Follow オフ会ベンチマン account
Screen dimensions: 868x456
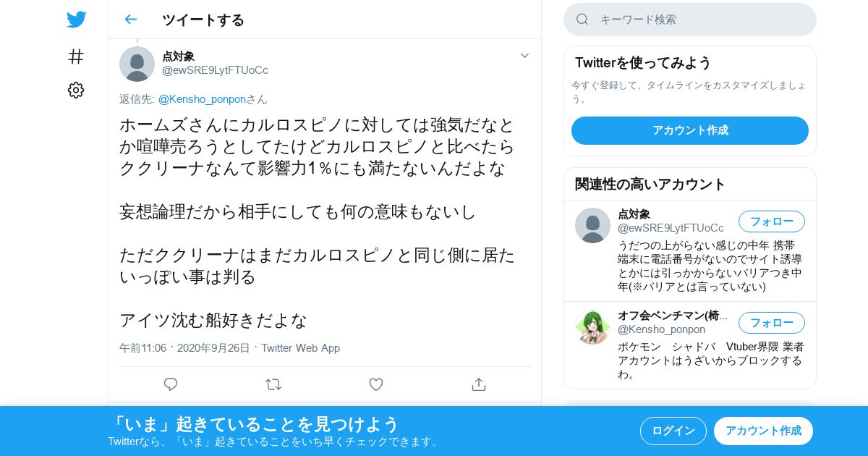772,323
